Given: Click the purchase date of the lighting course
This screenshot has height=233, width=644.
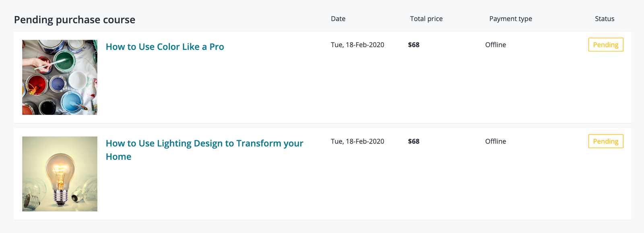Looking at the screenshot, I should point(357,141).
